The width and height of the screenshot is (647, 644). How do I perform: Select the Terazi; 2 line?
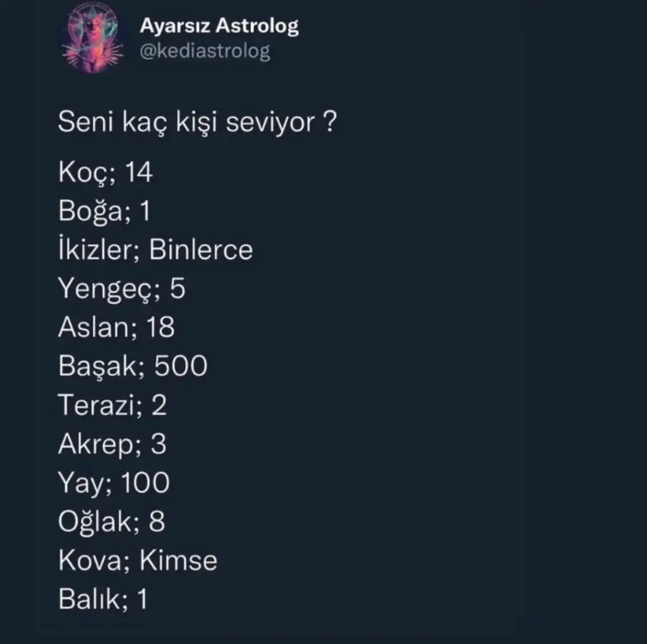[x=112, y=405]
